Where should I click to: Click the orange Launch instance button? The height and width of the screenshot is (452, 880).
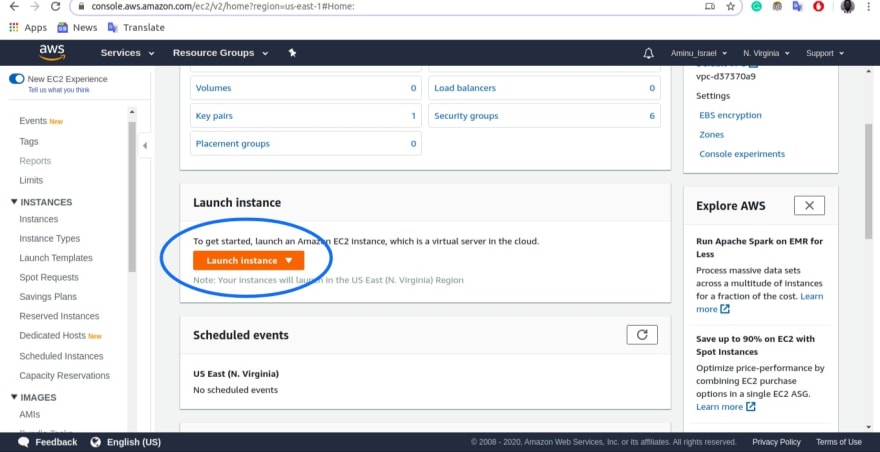(x=249, y=261)
